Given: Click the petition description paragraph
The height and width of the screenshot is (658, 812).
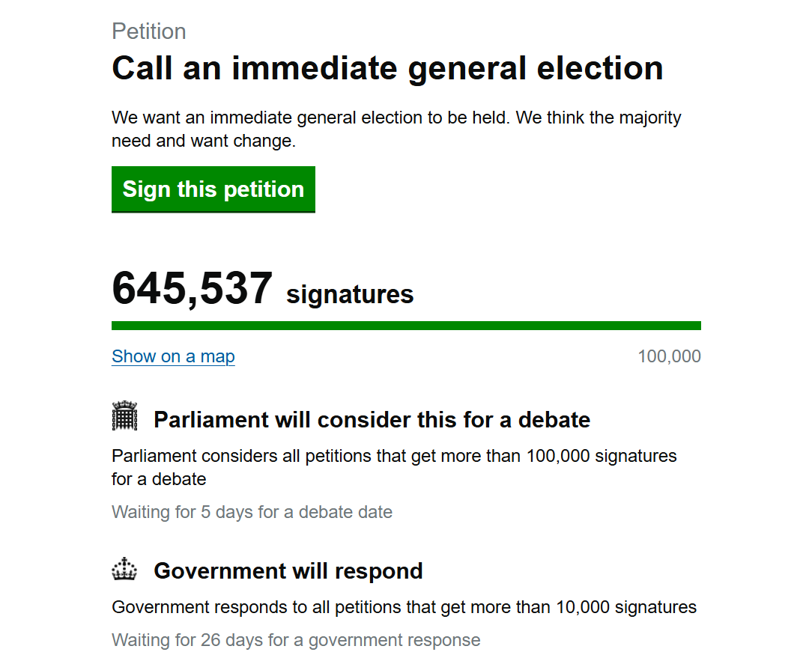Looking at the screenshot, I should click(397, 129).
